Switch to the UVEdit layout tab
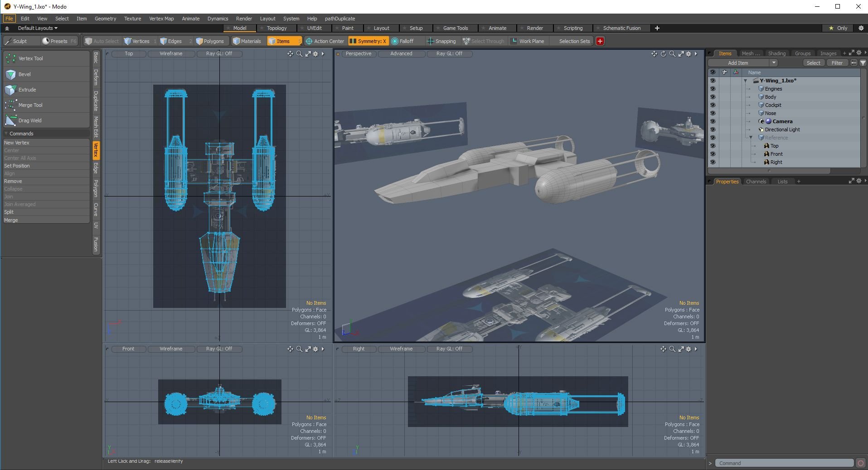868x470 pixels. click(x=314, y=28)
